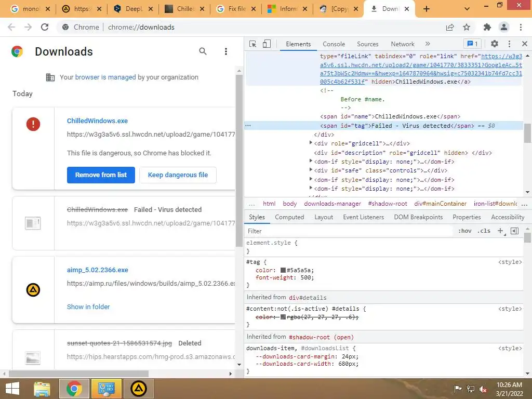
Task: Click the Styles Filter input field
Action: tap(350, 231)
